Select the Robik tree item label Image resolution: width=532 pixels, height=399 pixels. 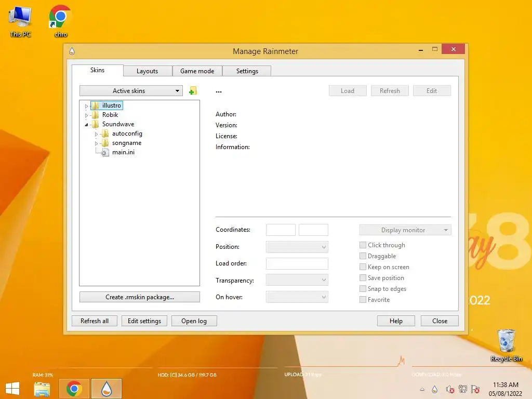(x=110, y=115)
